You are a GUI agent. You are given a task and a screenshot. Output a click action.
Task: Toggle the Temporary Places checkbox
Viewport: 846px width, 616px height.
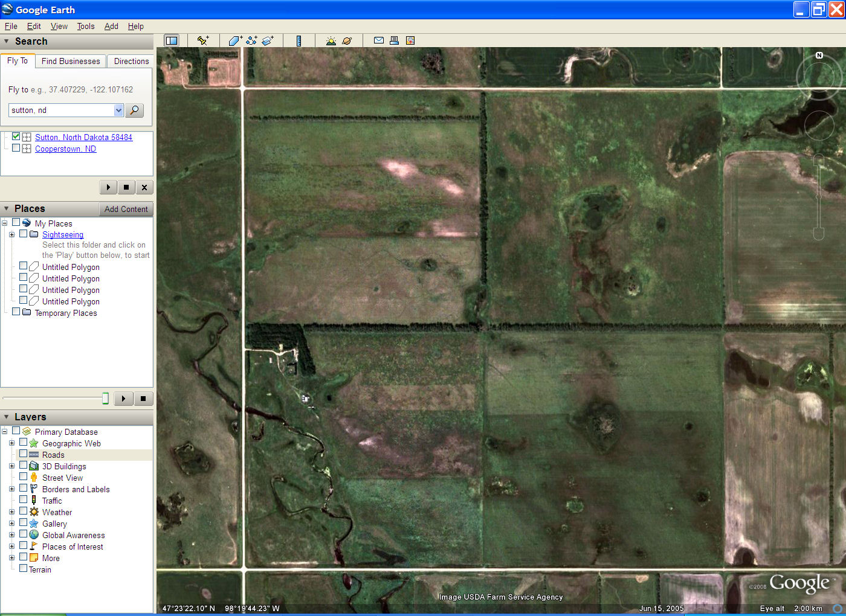tap(16, 312)
